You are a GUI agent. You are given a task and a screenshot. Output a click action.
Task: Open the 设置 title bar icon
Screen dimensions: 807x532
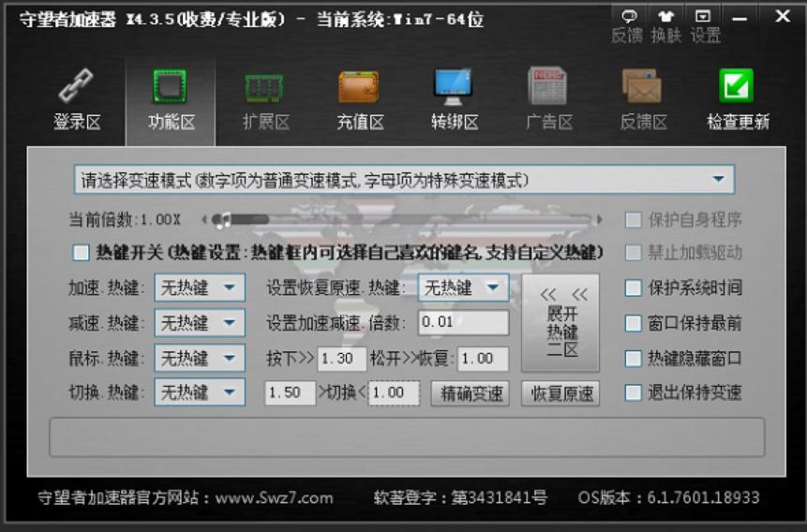[703, 16]
